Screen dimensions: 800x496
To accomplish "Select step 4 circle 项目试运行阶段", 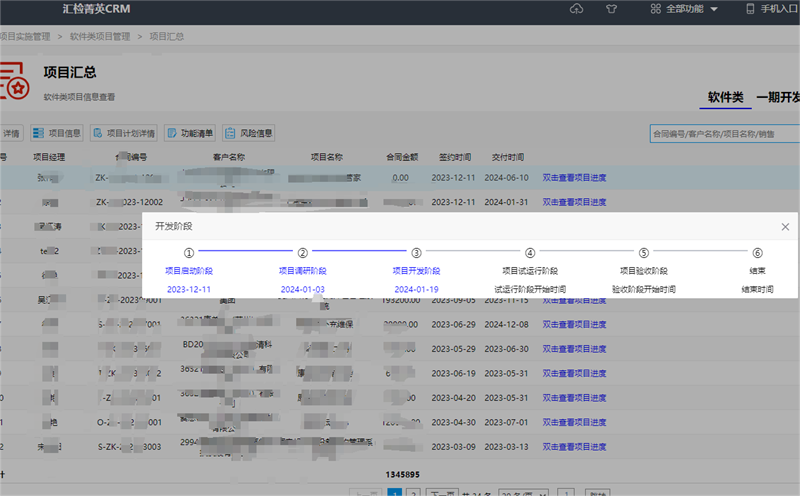I will 530,253.
